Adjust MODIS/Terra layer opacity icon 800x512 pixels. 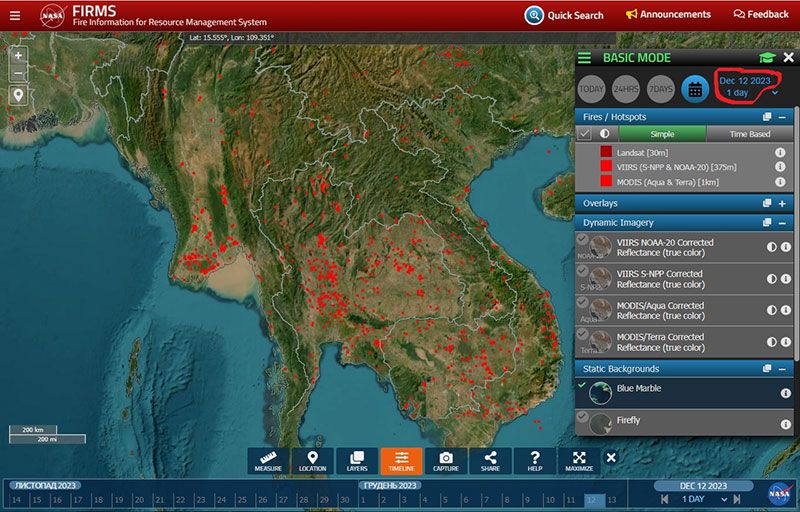point(771,342)
